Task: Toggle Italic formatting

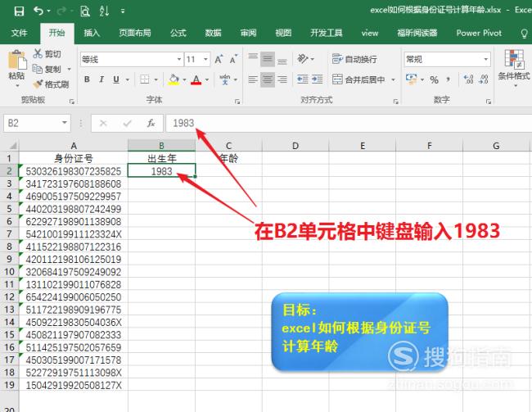Action: point(101,79)
